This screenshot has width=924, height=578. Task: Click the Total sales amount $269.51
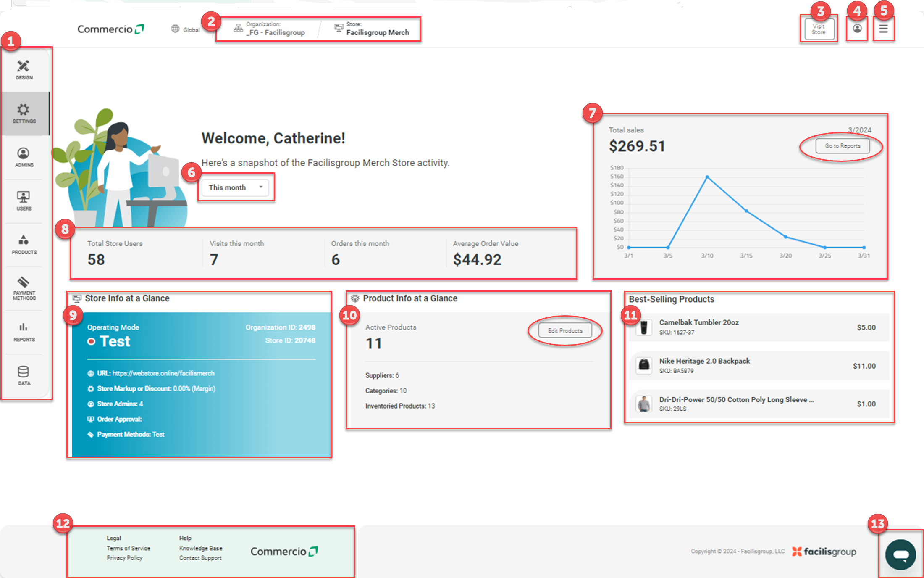click(637, 146)
